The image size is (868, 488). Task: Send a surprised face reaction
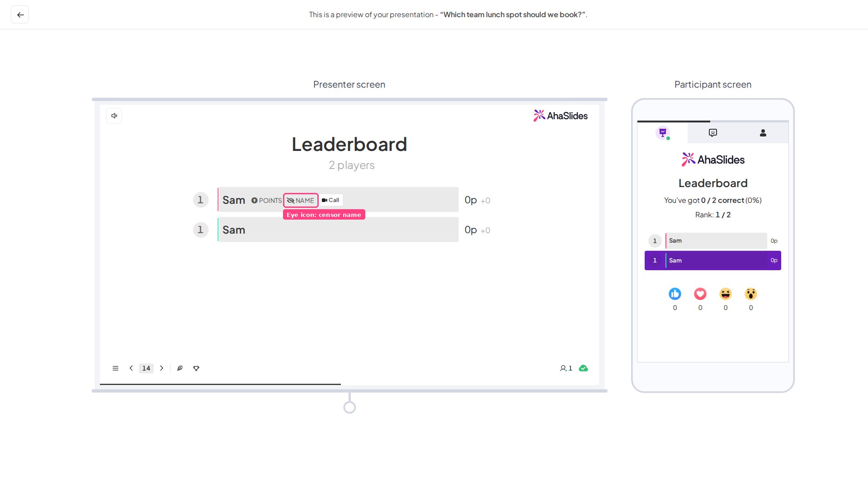(x=751, y=294)
